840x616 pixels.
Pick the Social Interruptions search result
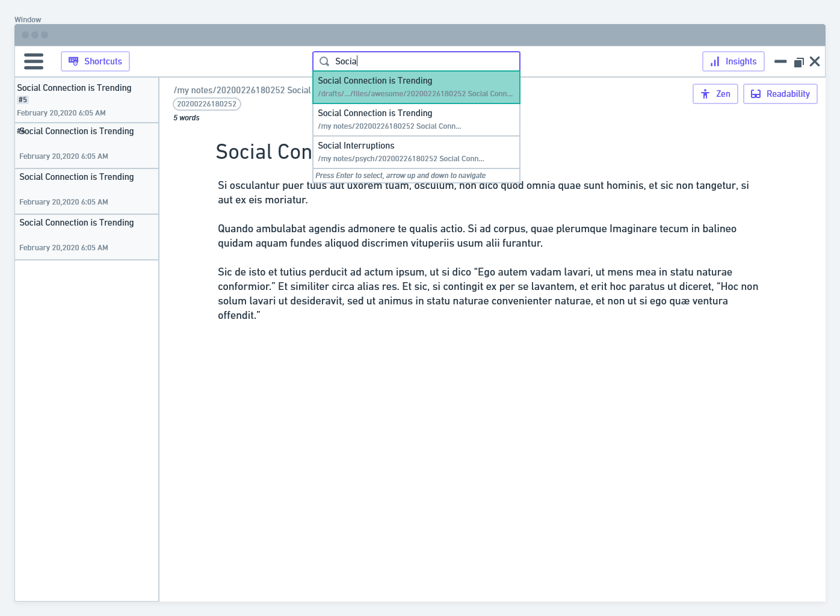click(416, 152)
